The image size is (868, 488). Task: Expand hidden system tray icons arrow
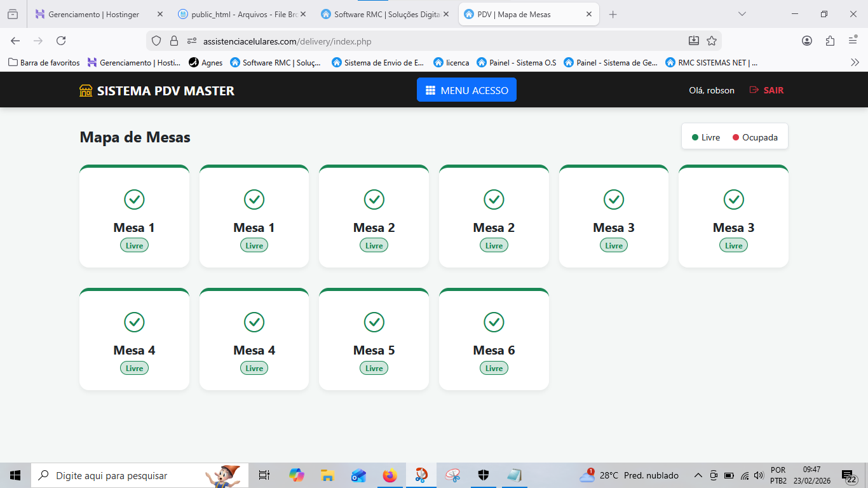click(x=698, y=475)
